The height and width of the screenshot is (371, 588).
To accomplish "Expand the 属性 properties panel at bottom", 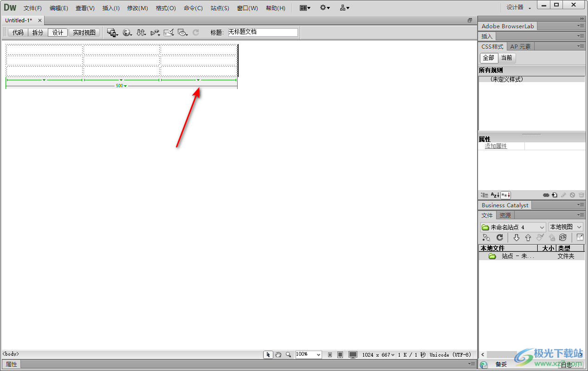I will click(12, 365).
